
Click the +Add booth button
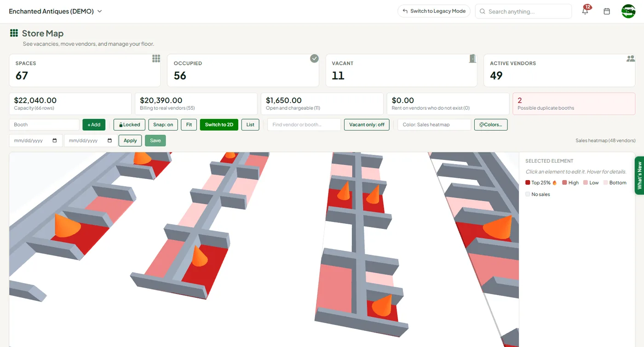coord(94,125)
